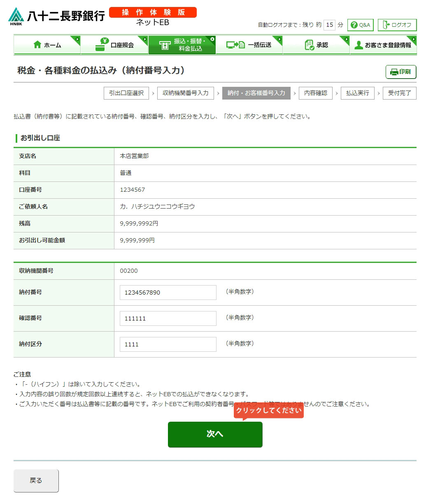Print the page with 印刷 button

[x=400, y=72]
